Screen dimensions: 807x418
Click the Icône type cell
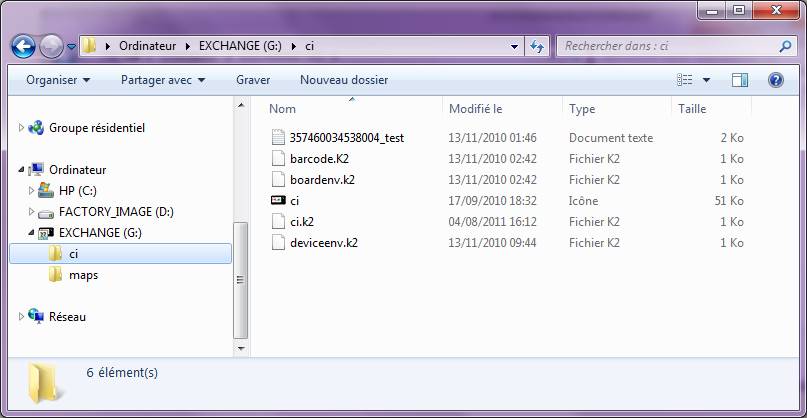[x=584, y=201]
